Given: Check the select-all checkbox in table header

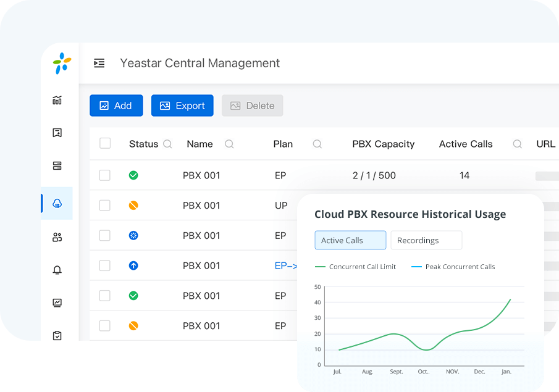Looking at the screenshot, I should coord(105,143).
